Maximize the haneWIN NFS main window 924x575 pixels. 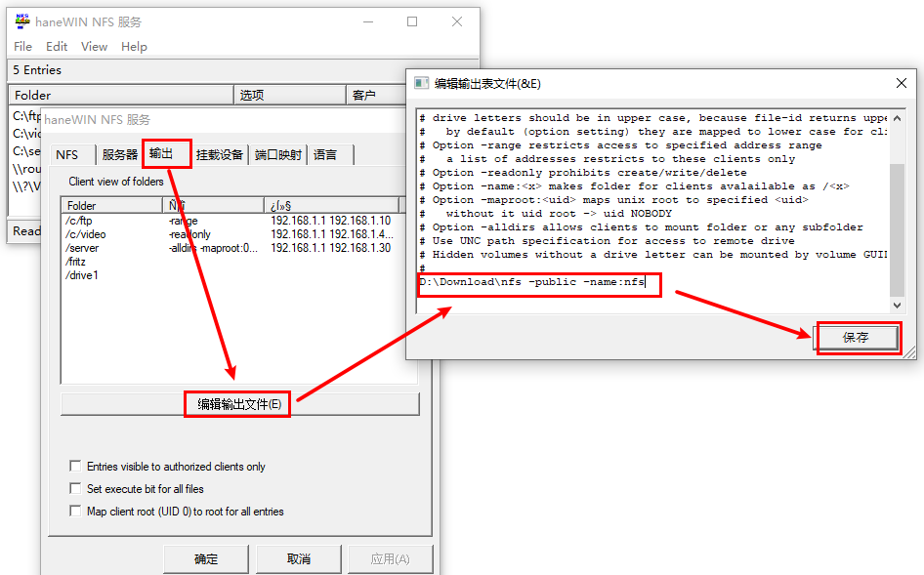(x=412, y=21)
